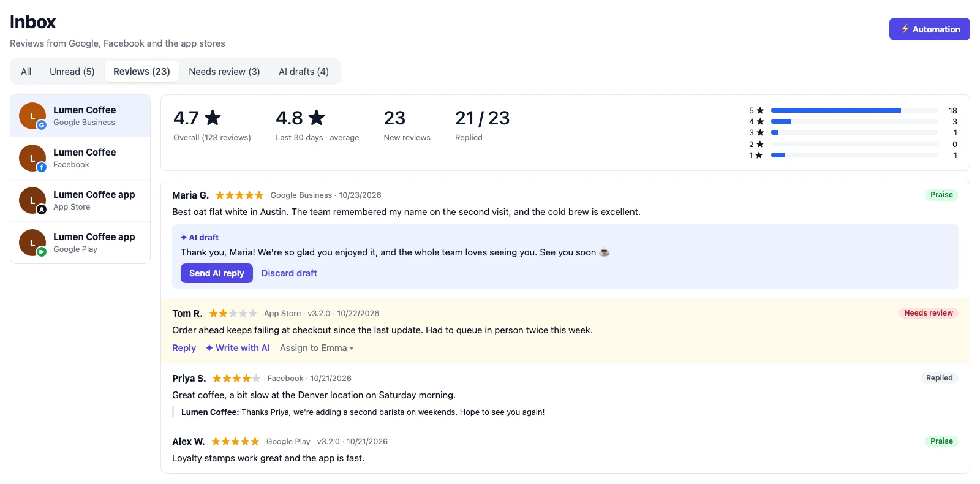Click reviewer name "Tom R."
Viewport: 980px width, 484px height.
[187, 314]
